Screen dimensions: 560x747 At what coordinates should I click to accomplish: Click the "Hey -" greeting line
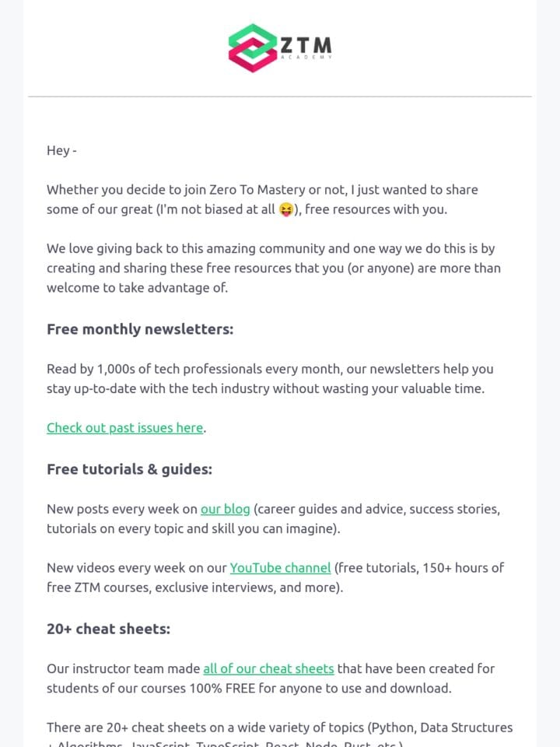[61, 150]
